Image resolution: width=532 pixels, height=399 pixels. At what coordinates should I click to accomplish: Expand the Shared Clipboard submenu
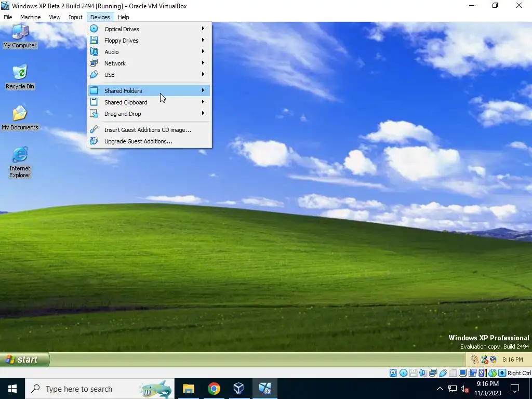click(149, 102)
